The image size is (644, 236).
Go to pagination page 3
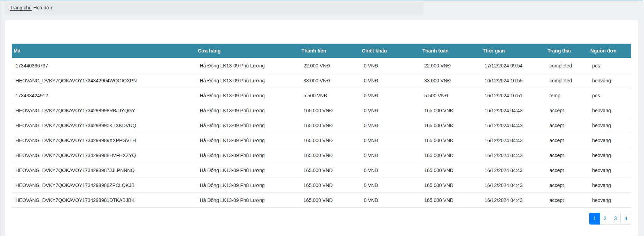[x=615, y=218]
